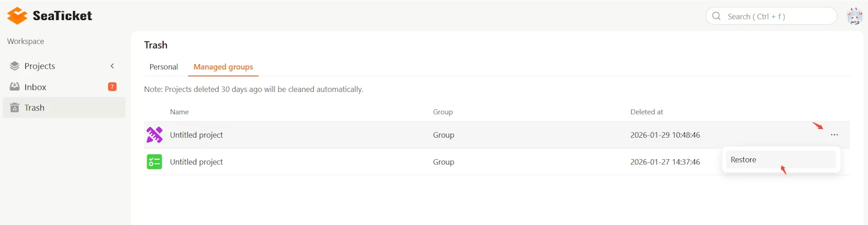The image size is (868, 225).
Task: Click the green checklist project icon
Action: point(154,162)
